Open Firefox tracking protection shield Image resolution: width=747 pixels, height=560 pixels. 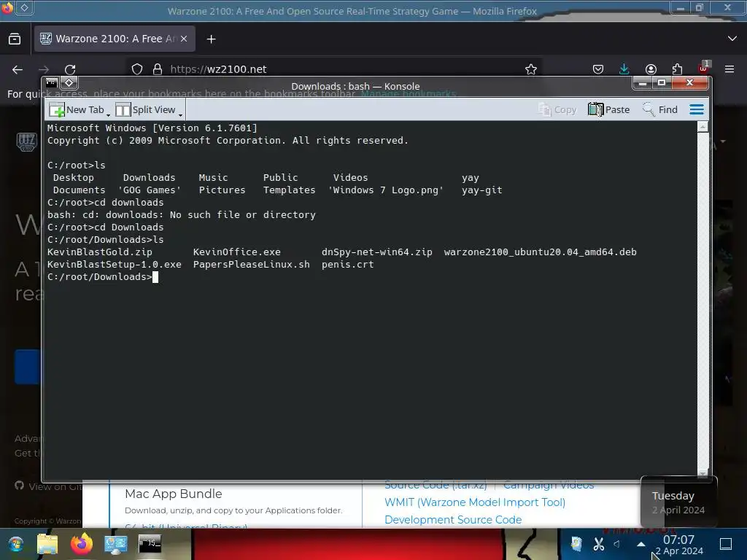click(x=137, y=69)
